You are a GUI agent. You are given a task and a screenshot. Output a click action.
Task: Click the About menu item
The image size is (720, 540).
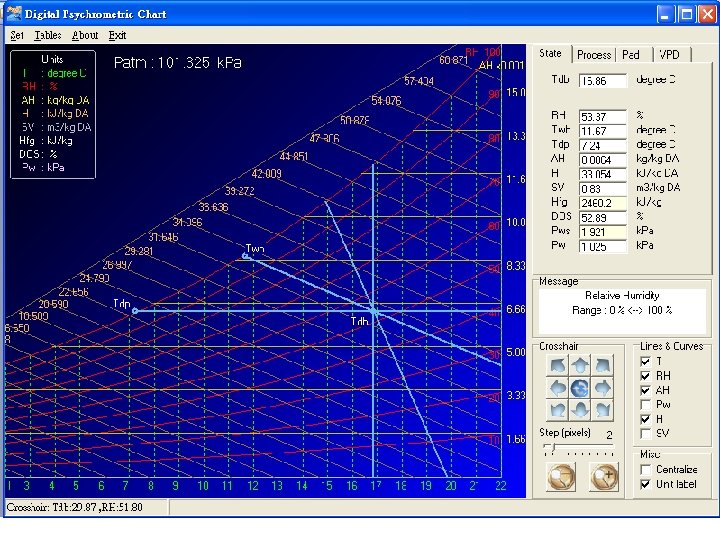[x=85, y=35]
